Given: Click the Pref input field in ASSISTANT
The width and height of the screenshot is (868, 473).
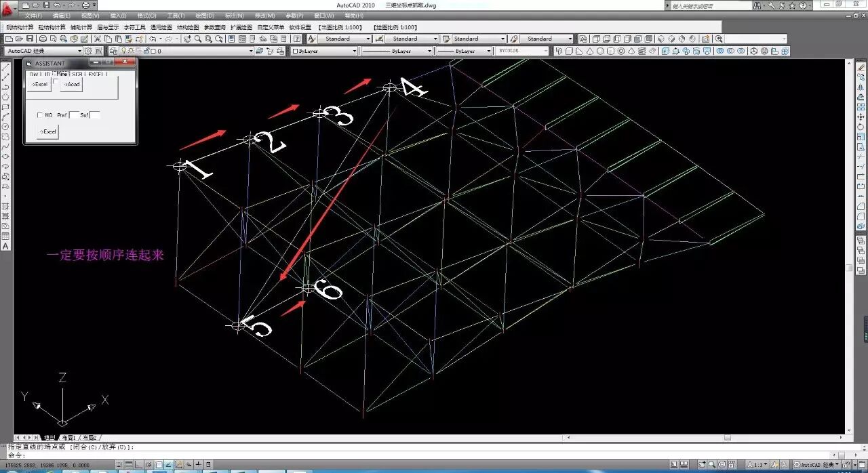Looking at the screenshot, I should click(74, 115).
